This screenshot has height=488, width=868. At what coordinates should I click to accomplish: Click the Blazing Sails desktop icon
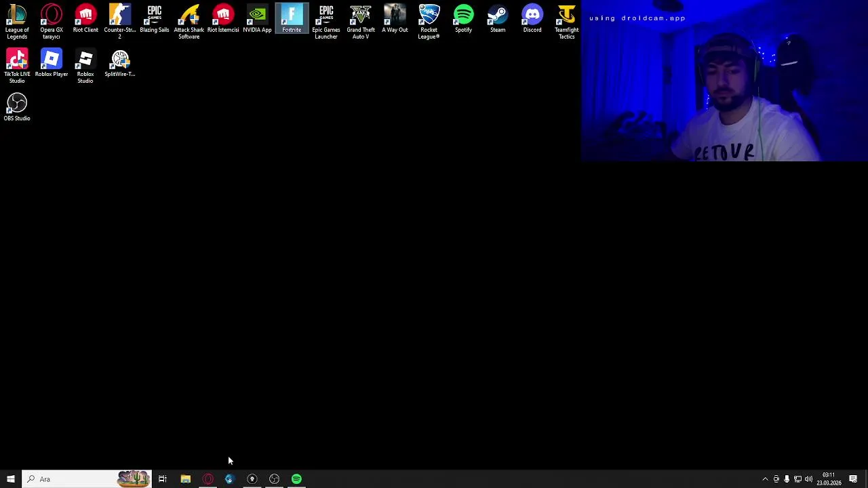(155, 19)
